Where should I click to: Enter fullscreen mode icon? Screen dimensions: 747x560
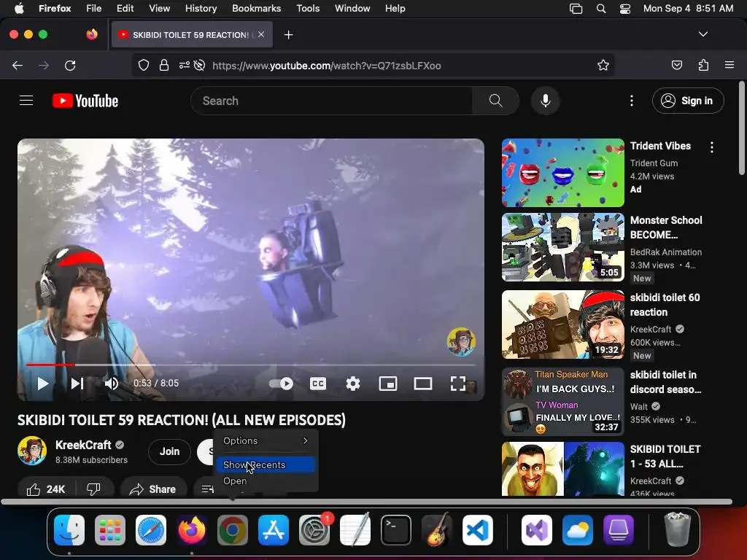pos(458,384)
